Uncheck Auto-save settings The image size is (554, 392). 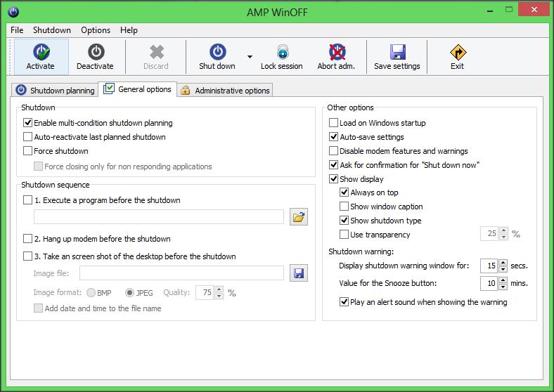pyautogui.click(x=333, y=137)
